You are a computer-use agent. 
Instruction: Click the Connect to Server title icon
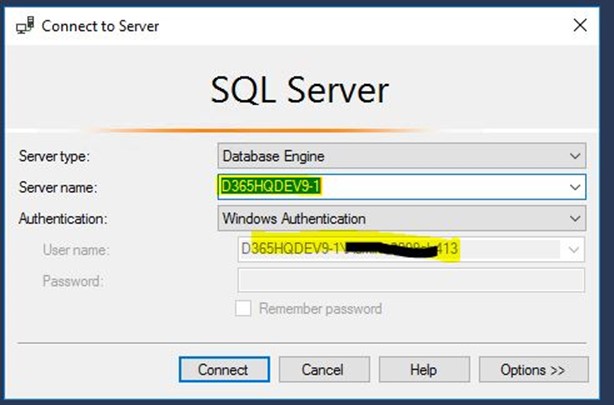(x=25, y=26)
